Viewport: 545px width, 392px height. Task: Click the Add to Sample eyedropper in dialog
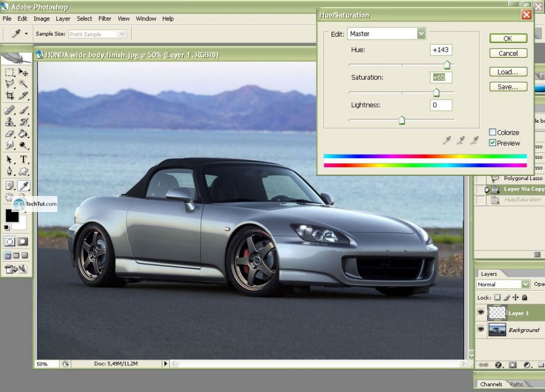[461, 140]
